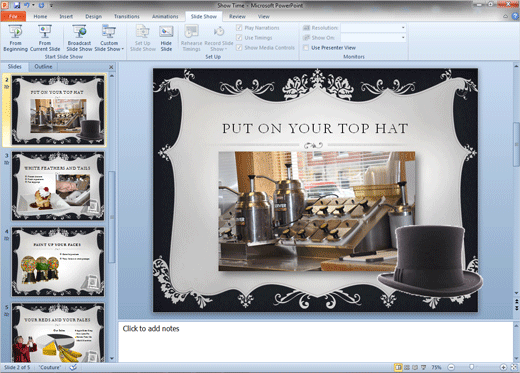The height and width of the screenshot is (373, 520).
Task: Save the presentation from quick access toolbar
Action: pyautogui.click(x=17, y=5)
